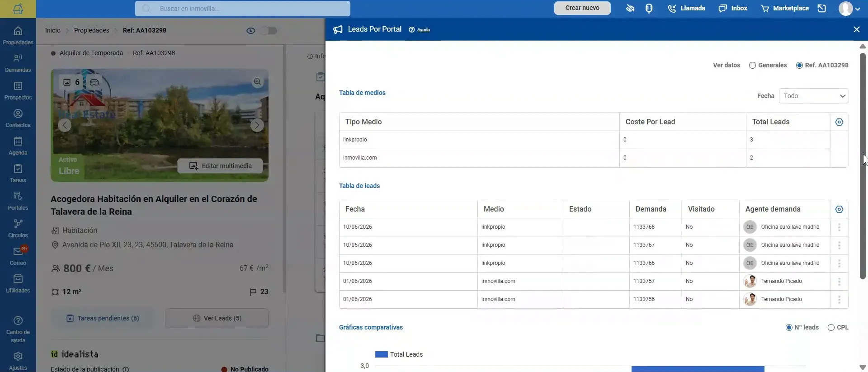The height and width of the screenshot is (372, 868).
Task: Open the Inbox menu item
Action: (x=733, y=8)
